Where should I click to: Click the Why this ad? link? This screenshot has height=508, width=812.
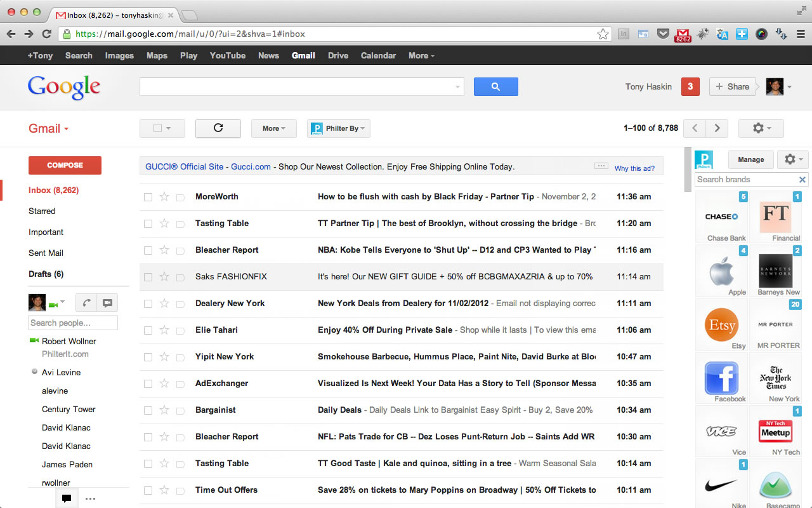pos(634,168)
